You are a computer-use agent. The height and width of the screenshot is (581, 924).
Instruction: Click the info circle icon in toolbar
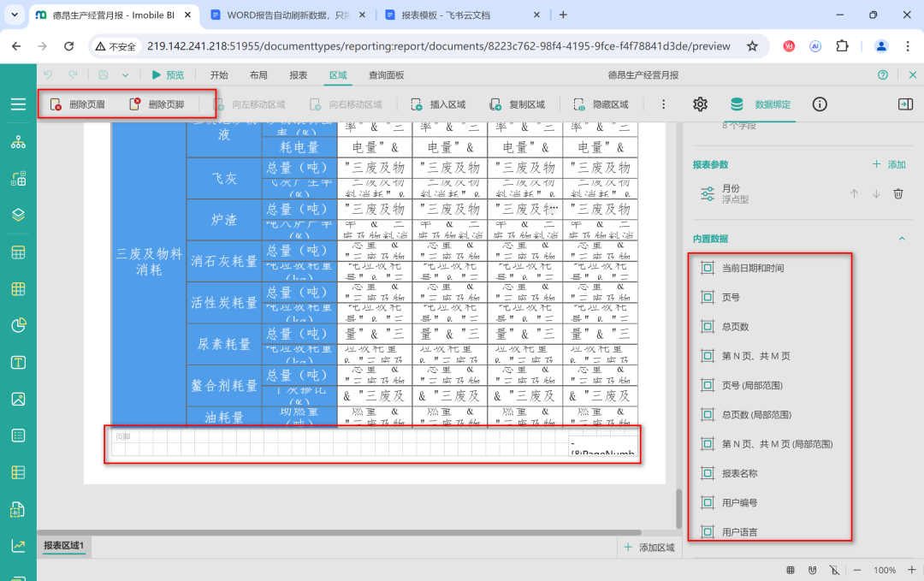819,104
